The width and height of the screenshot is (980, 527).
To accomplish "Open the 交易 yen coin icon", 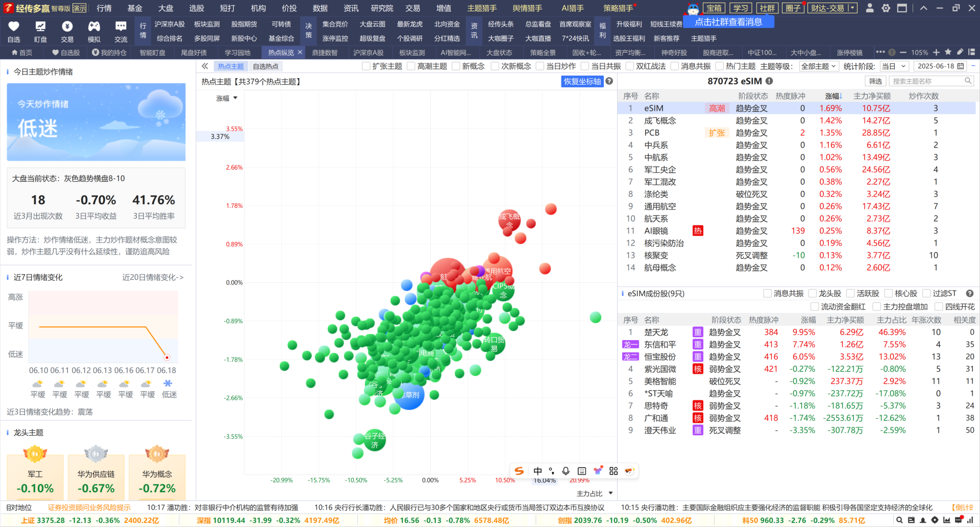I will click(x=67, y=27).
